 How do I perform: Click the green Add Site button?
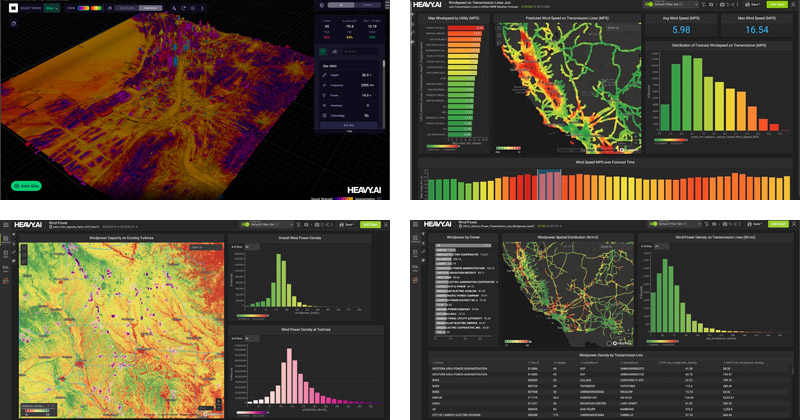pyautogui.click(x=26, y=186)
